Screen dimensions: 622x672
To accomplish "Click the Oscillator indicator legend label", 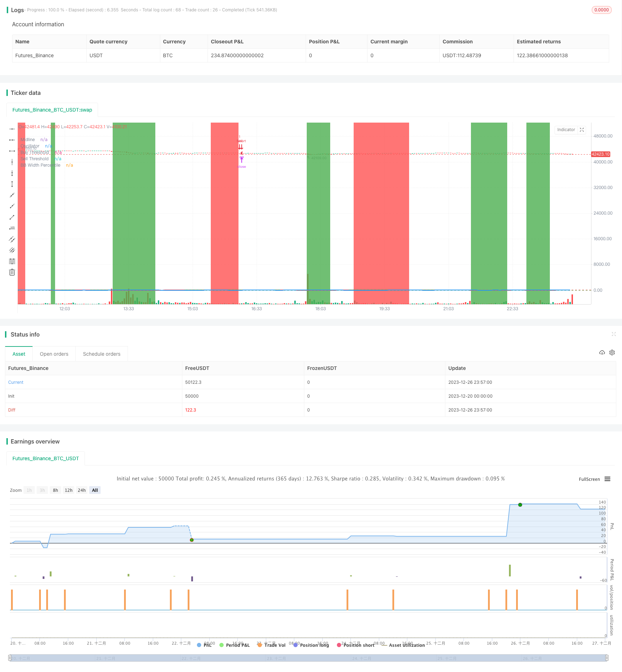I will (30, 146).
